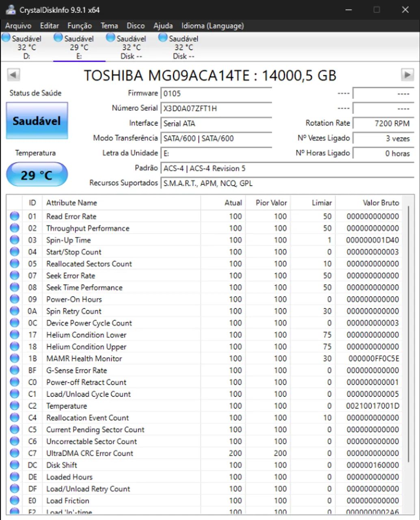Click the disk title TOSHIBA MG09ACA14TE

click(210, 75)
